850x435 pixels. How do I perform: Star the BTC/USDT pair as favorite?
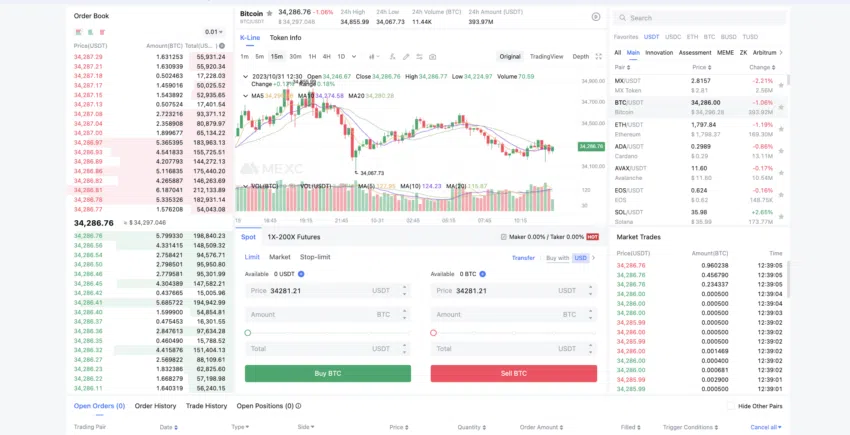click(781, 107)
